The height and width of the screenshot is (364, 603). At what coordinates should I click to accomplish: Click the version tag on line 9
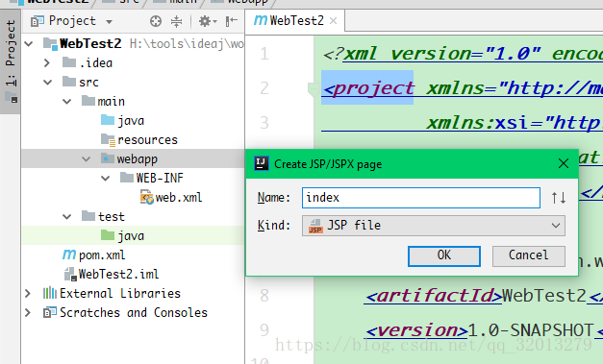coord(416,330)
